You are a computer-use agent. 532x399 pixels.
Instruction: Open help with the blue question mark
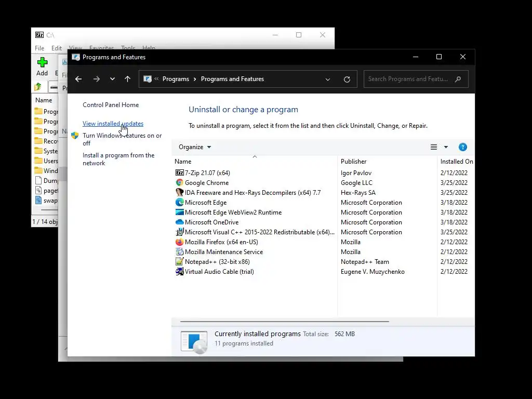pos(463,147)
